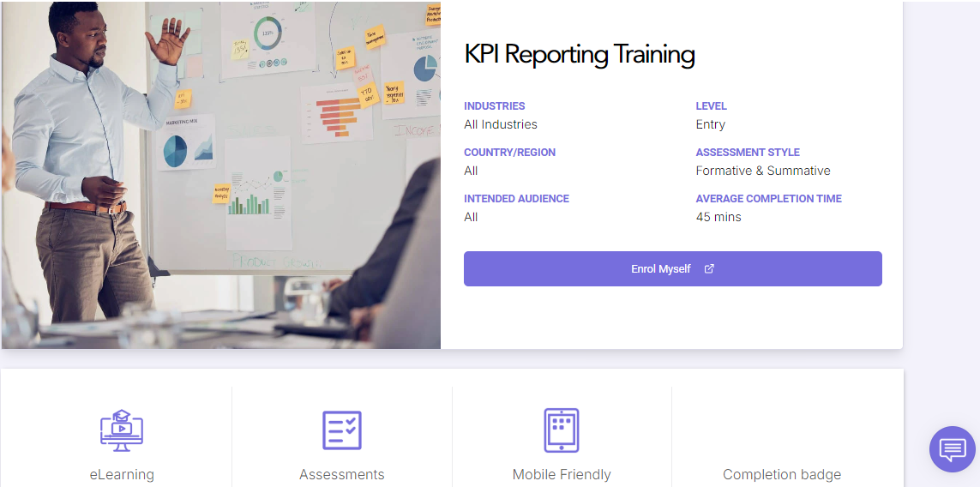980x487 pixels.
Task: Click the '45 mins' value
Action: [x=718, y=217]
